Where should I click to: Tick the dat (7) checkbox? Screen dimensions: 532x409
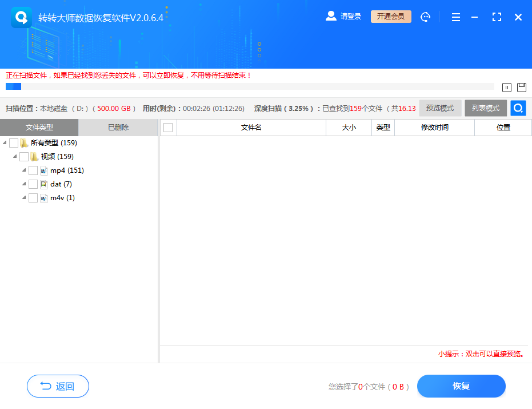33,184
